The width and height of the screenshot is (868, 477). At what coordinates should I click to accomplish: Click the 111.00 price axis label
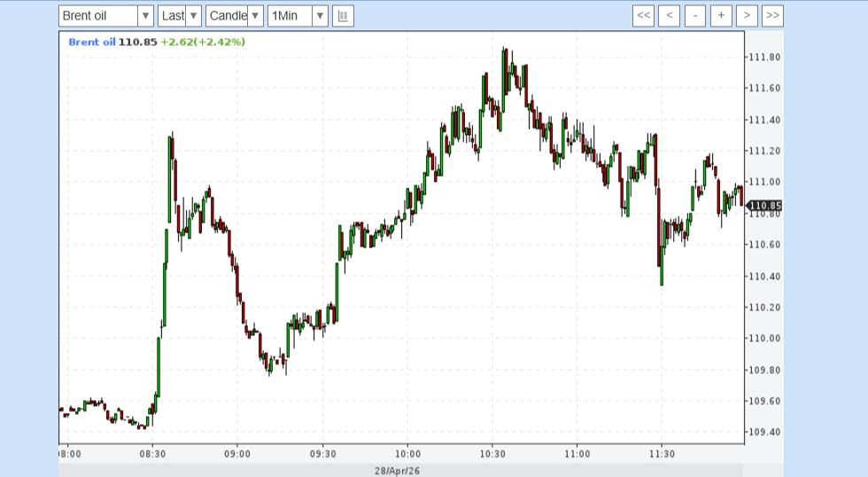764,182
